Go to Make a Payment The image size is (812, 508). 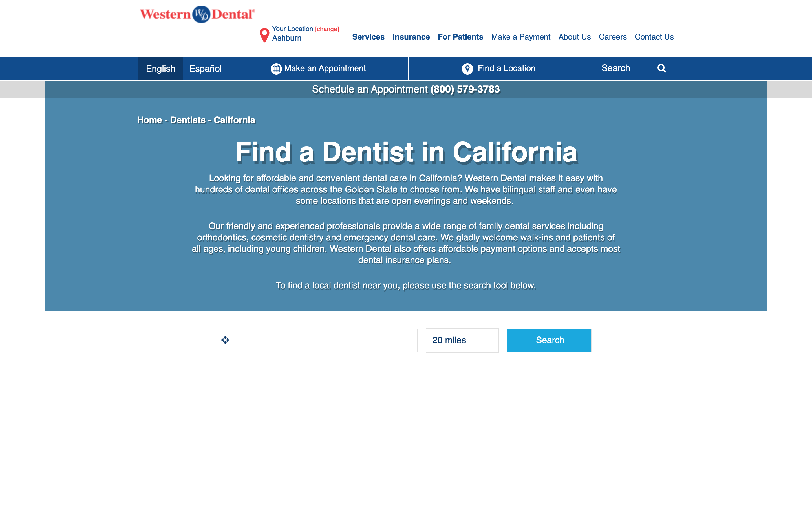(x=521, y=37)
